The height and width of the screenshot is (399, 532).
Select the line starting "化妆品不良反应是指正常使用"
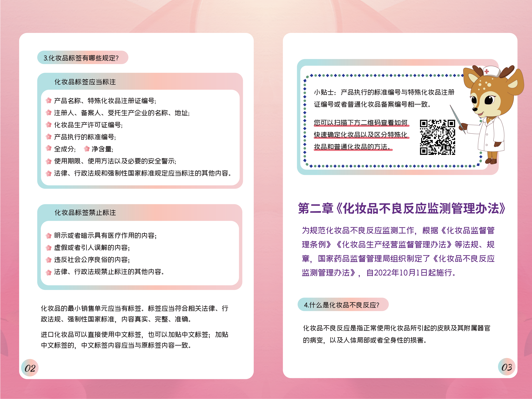(397, 328)
